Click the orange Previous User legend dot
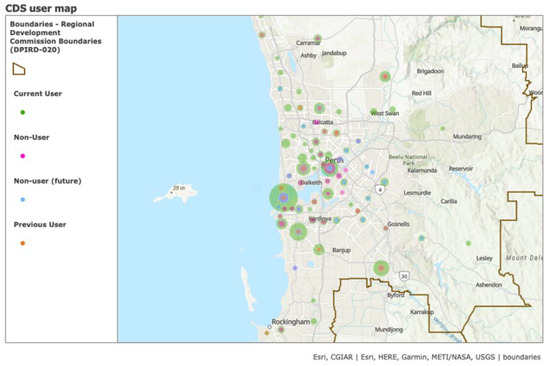Image resolution: width=550 pixels, height=366 pixels. (x=23, y=243)
